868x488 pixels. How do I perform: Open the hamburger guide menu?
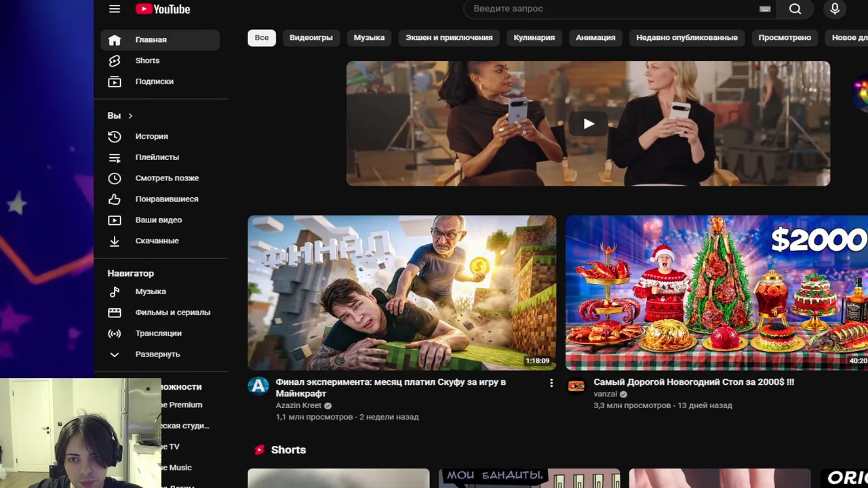coord(115,9)
